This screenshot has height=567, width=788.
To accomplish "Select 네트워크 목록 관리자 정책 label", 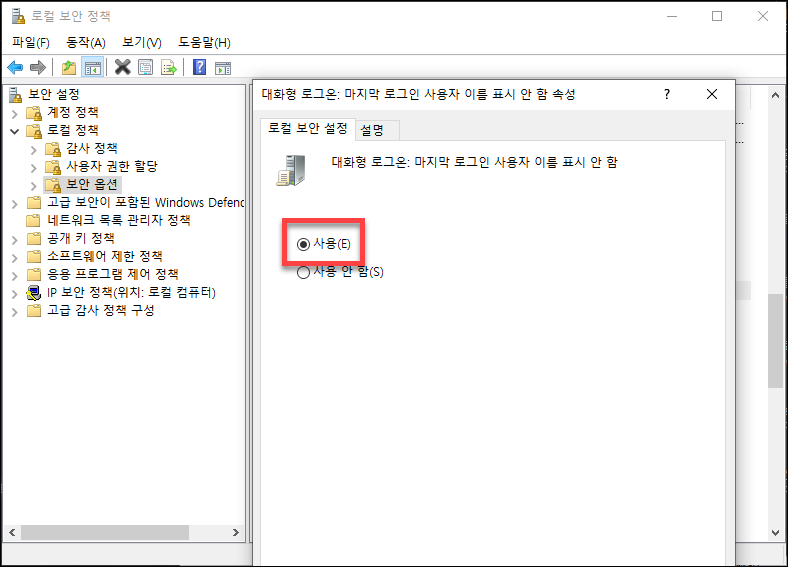I will pyautogui.click(x=119, y=220).
